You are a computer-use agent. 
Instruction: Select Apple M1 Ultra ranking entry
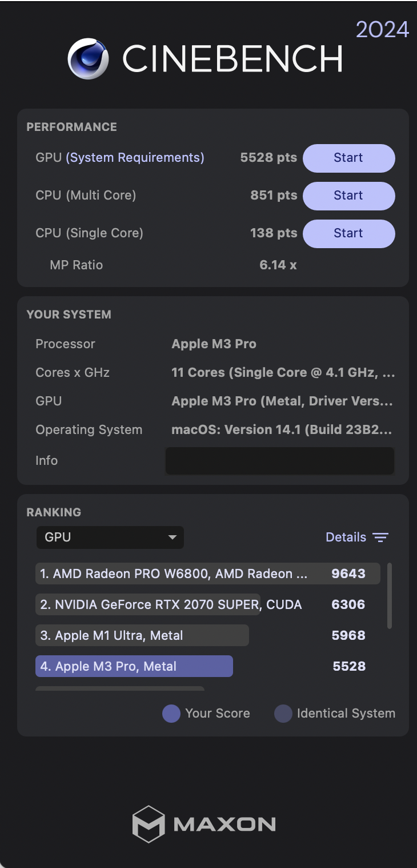[142, 636]
